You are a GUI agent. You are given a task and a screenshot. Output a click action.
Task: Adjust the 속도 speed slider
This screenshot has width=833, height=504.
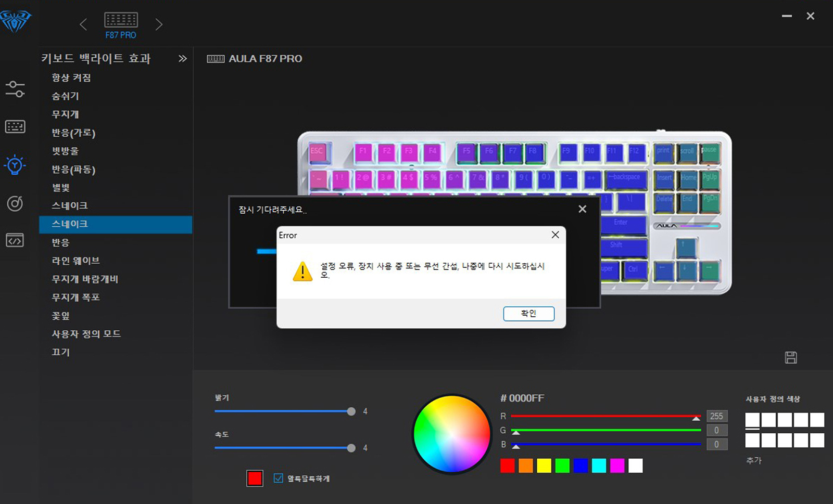point(285,448)
